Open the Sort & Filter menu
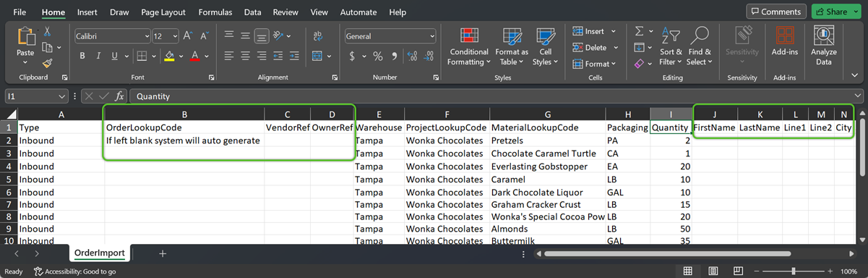The image size is (868, 278). (x=671, y=46)
